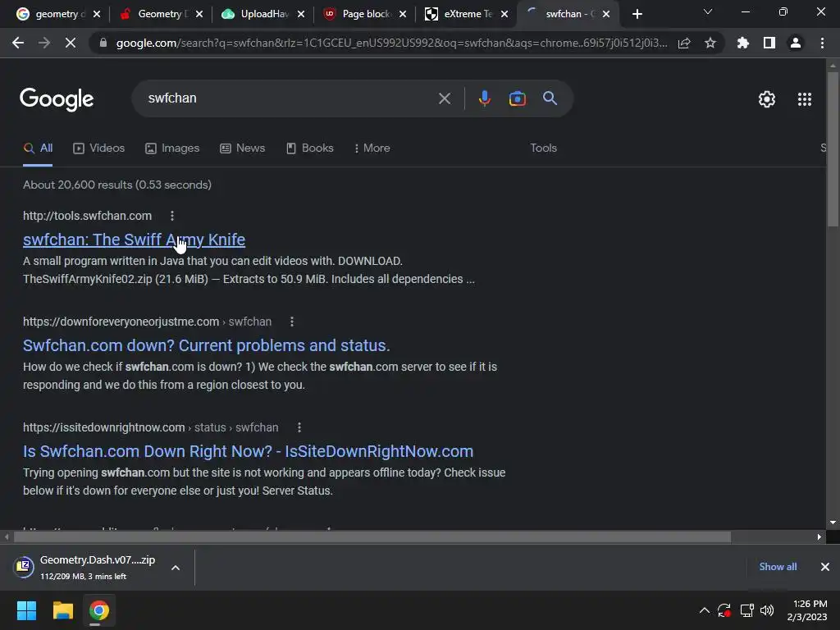Open new browser tab
840x630 pixels.
pyautogui.click(x=637, y=14)
